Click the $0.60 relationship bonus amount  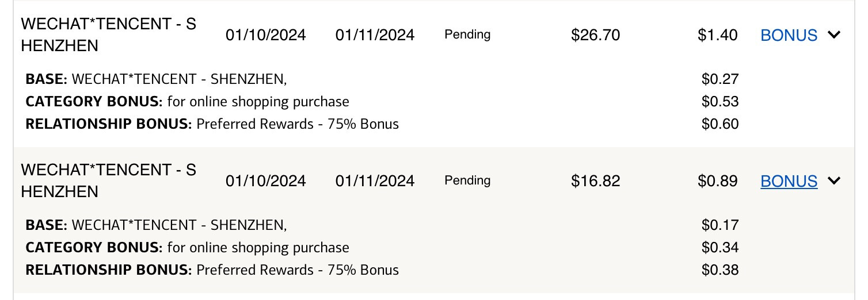[720, 124]
